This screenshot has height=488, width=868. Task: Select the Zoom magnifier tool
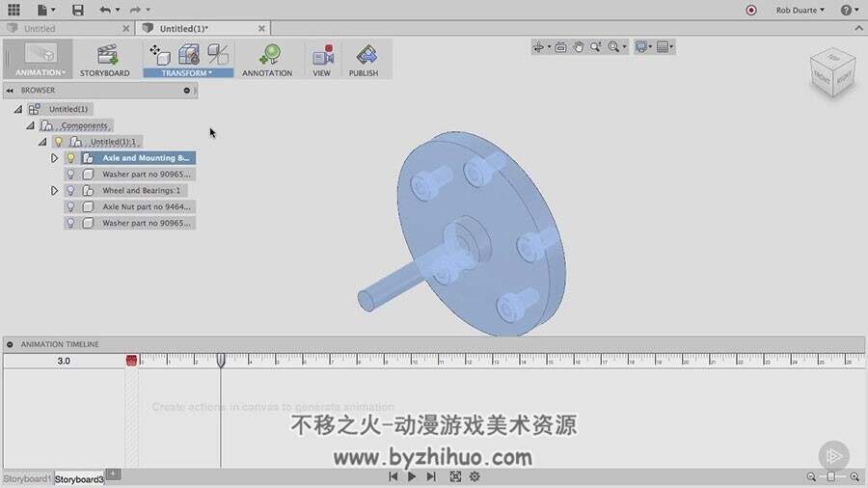(x=596, y=47)
